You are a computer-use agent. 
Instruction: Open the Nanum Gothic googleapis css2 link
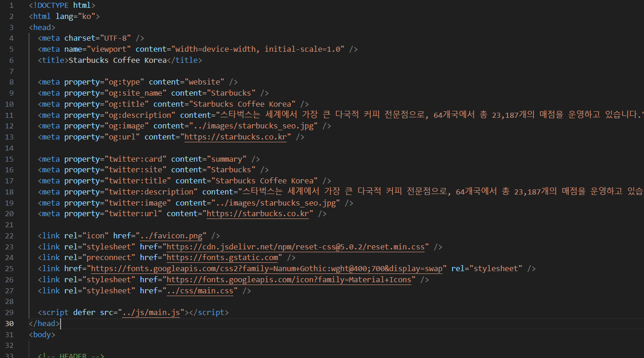(267, 269)
